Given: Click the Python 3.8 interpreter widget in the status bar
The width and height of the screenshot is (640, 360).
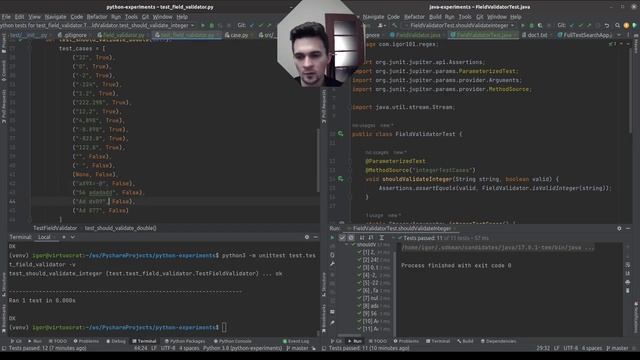Looking at the screenshot, I should point(242,348).
